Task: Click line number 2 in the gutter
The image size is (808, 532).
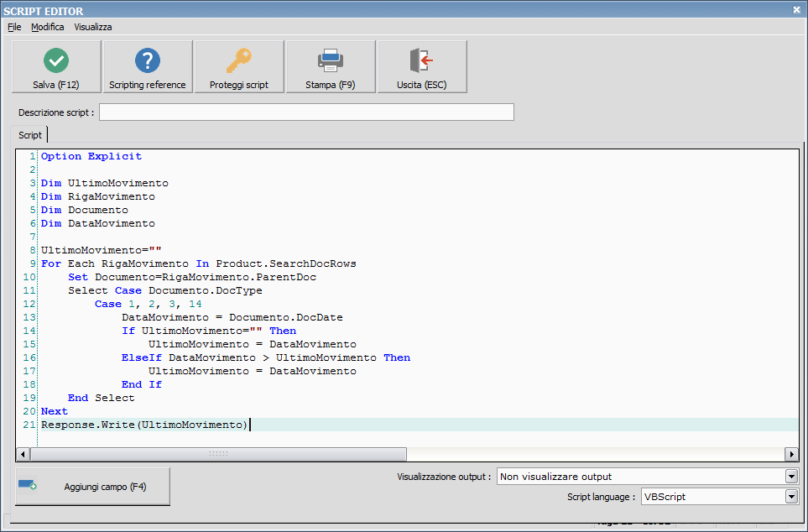Action: [x=33, y=170]
